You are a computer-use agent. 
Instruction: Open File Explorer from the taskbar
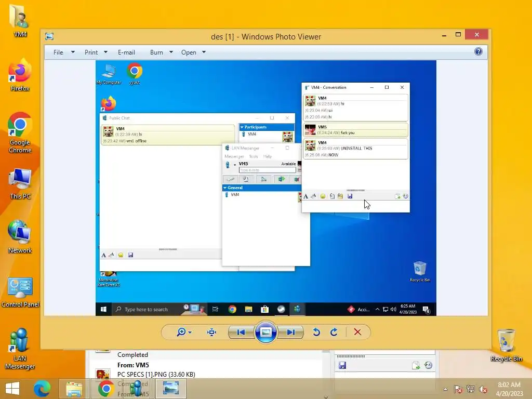(74, 389)
